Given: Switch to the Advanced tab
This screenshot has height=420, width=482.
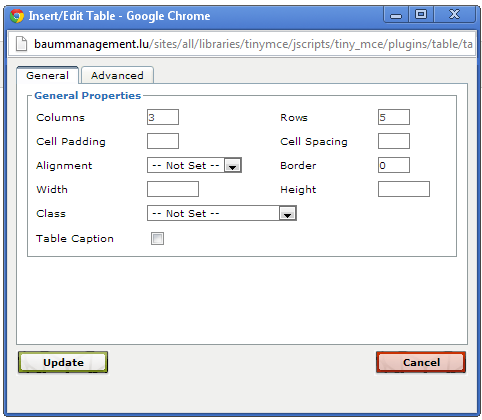Looking at the screenshot, I should 117,75.
